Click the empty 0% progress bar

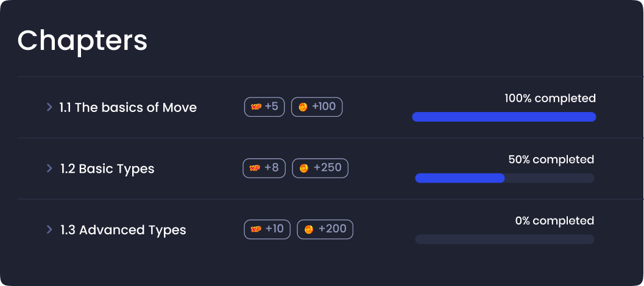pos(504,239)
